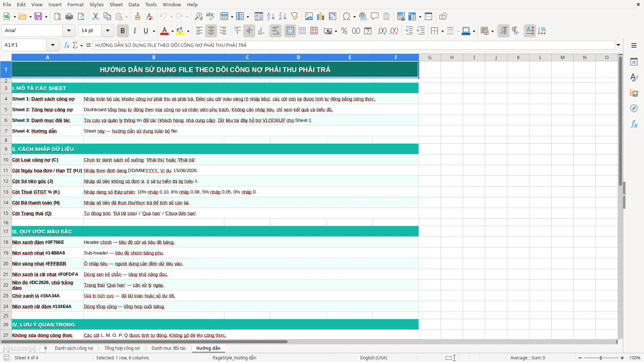This screenshot has width=644, height=362.
Task: Open the sidebar Navigator compass
Action: tap(634, 108)
